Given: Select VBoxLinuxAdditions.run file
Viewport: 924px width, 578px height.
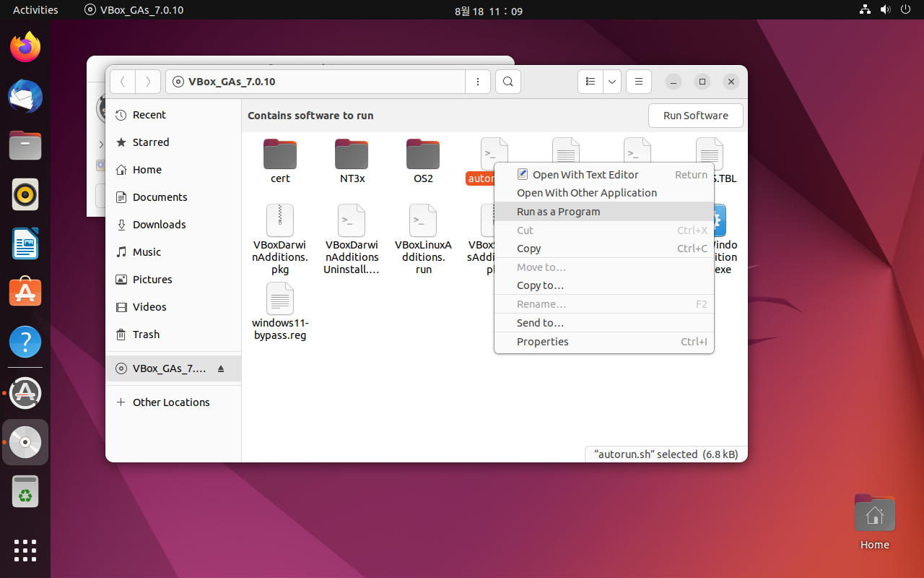Looking at the screenshot, I should tap(423, 240).
